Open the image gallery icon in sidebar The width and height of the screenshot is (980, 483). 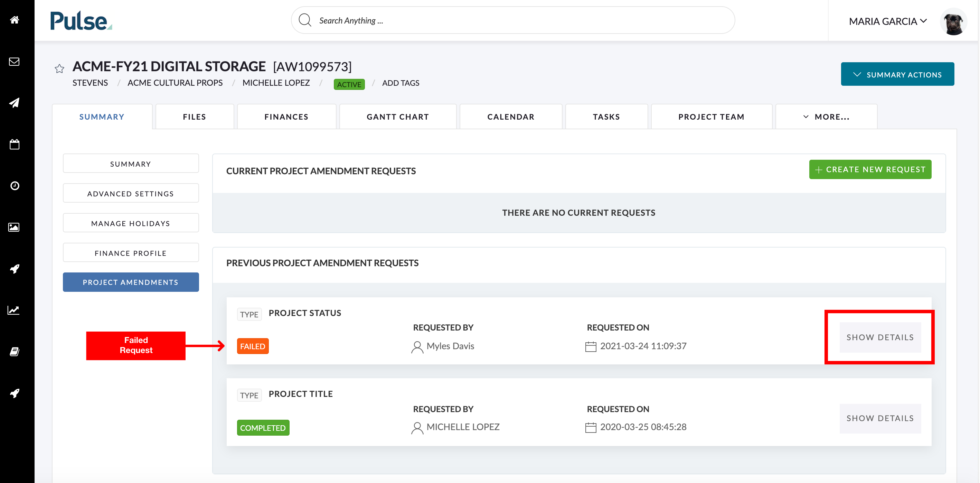pos(14,227)
